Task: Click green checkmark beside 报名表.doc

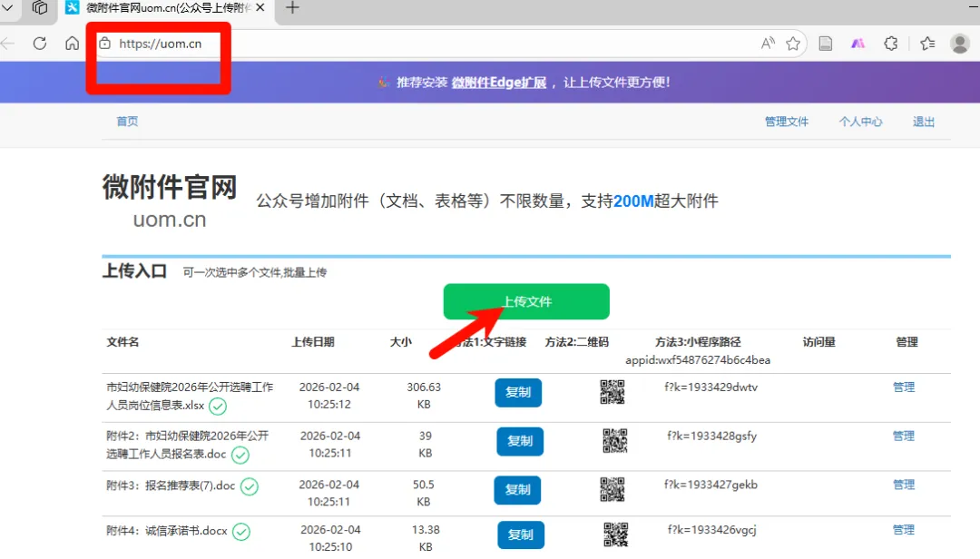Action: tap(240, 456)
